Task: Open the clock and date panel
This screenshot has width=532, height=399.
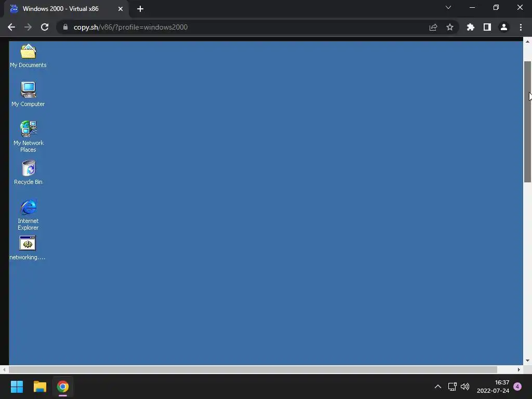Action: tap(493, 387)
